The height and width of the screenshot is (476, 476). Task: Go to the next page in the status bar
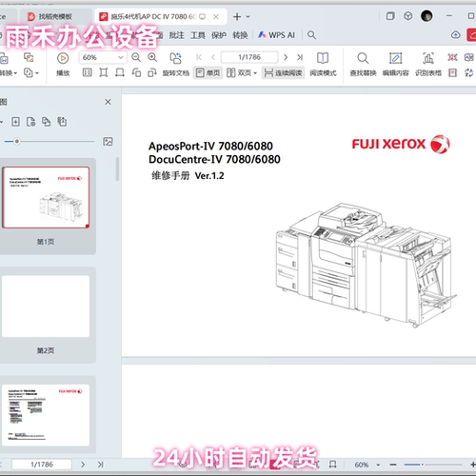pyautogui.click(x=83, y=465)
